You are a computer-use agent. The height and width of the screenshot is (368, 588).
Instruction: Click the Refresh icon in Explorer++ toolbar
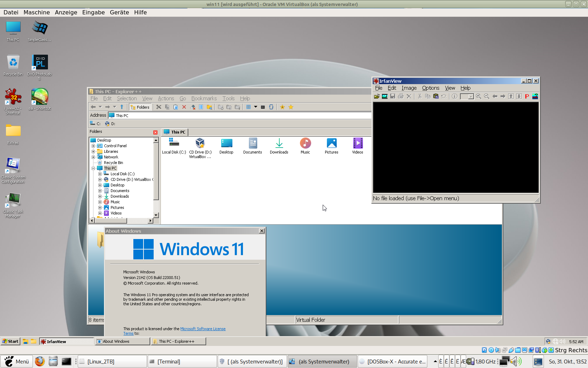pos(271,107)
